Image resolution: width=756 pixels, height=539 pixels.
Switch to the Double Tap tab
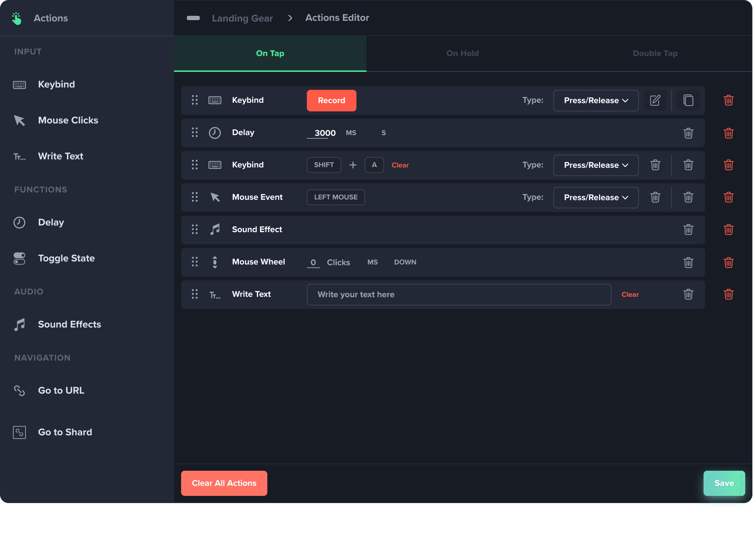[655, 54]
